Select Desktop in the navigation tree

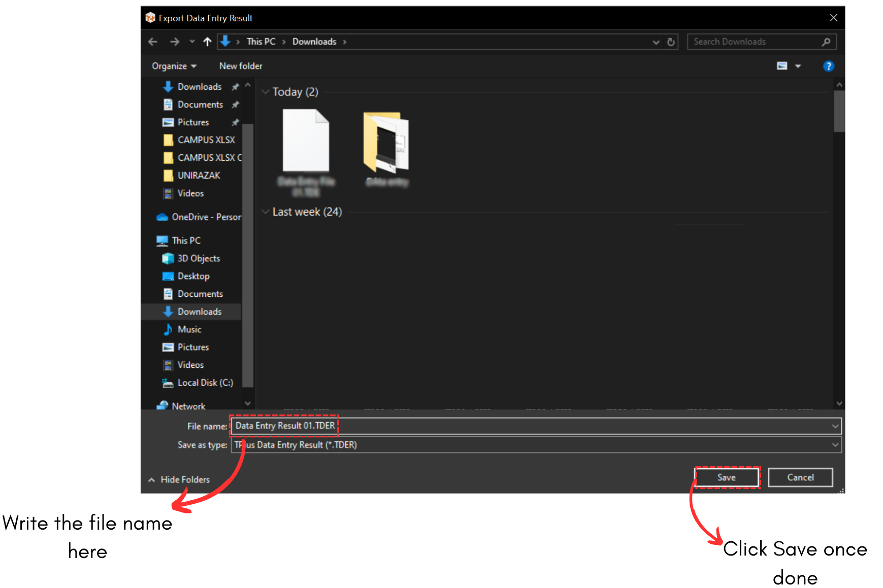pyautogui.click(x=193, y=276)
